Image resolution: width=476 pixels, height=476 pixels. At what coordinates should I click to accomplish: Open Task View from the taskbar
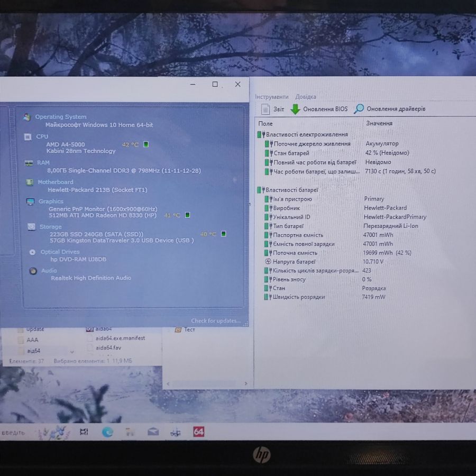[x=84, y=432]
